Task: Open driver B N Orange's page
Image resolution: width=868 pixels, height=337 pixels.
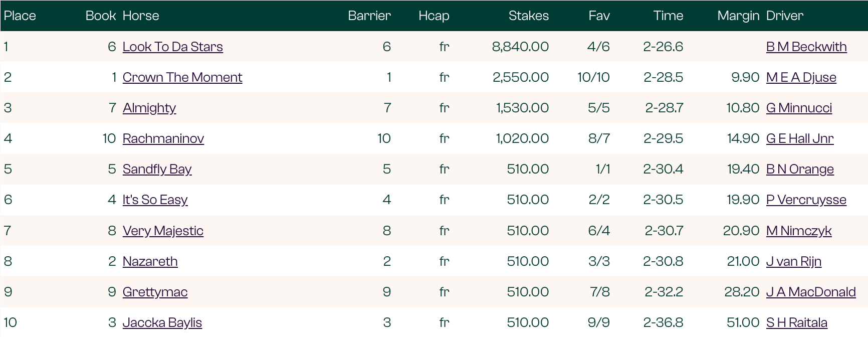Action: click(x=800, y=169)
